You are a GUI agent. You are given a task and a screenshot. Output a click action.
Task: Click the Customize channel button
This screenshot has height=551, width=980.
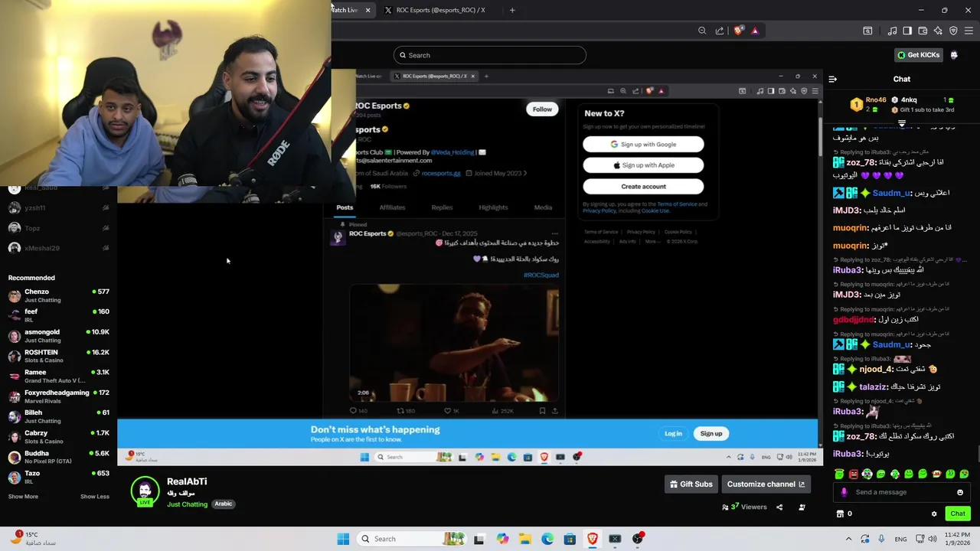pyautogui.click(x=766, y=484)
